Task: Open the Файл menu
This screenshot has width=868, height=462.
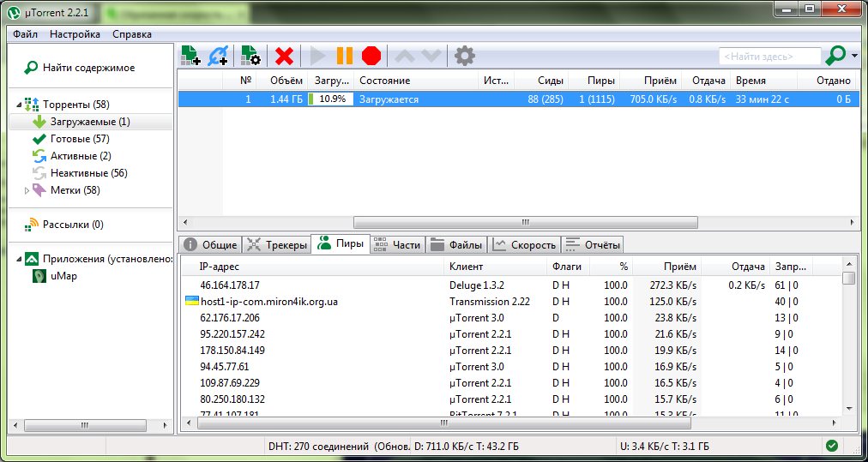Action: pyautogui.click(x=26, y=34)
